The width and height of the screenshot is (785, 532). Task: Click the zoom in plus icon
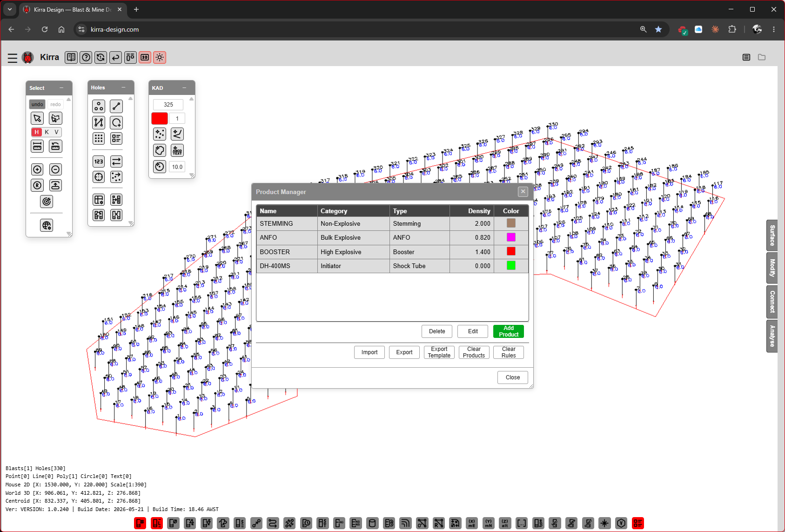point(37,169)
